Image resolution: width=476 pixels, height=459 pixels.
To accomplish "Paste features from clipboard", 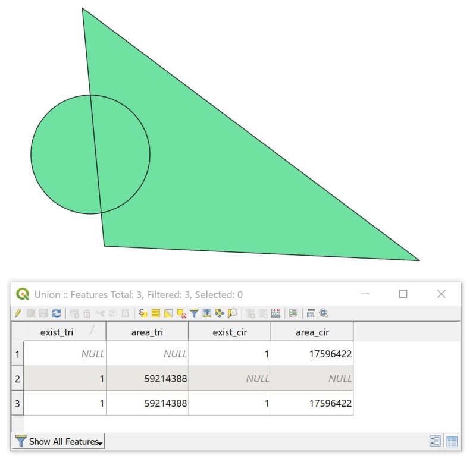I will [126, 313].
